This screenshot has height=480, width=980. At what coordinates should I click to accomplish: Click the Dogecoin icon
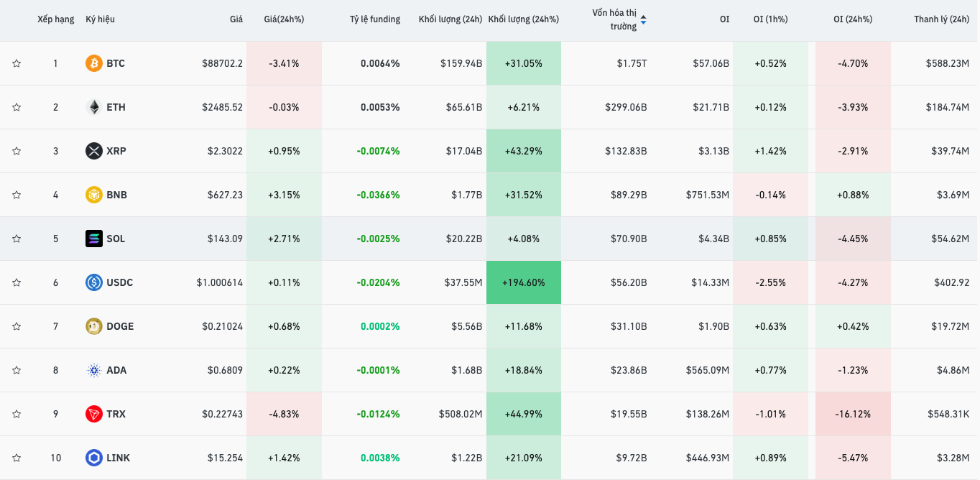(94, 326)
